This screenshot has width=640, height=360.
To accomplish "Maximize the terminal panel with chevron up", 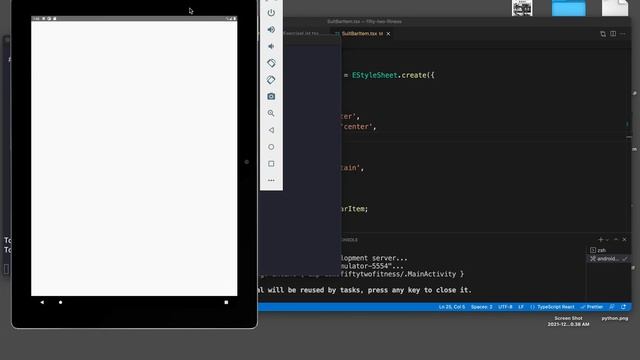I will 616,240.
